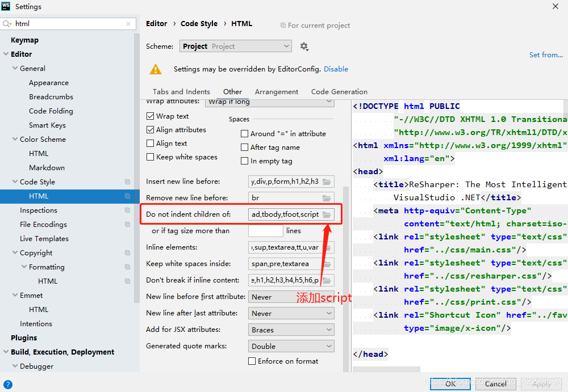The width and height of the screenshot is (568, 392).
Task: Click Editor breadcrumb
Action: 157,24
